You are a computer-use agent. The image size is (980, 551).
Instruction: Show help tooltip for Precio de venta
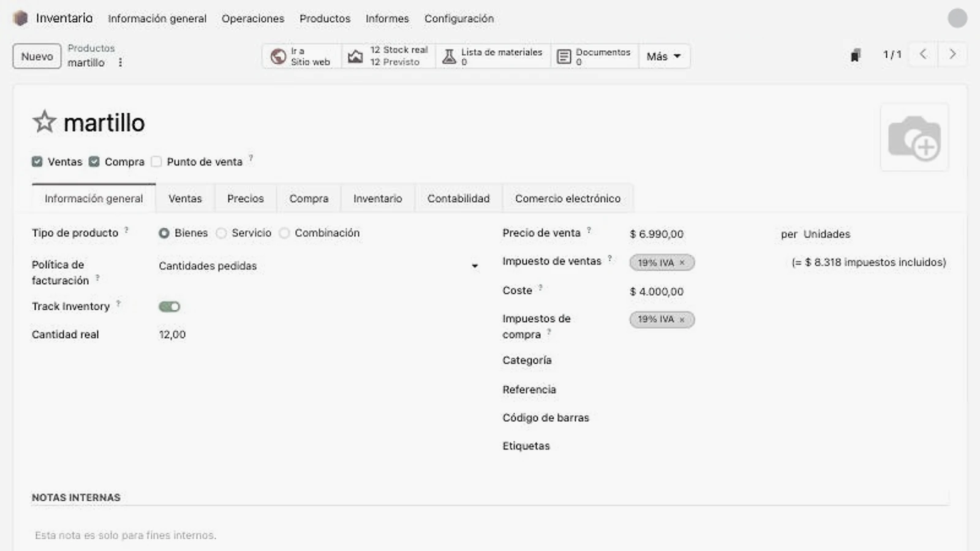coord(589,230)
